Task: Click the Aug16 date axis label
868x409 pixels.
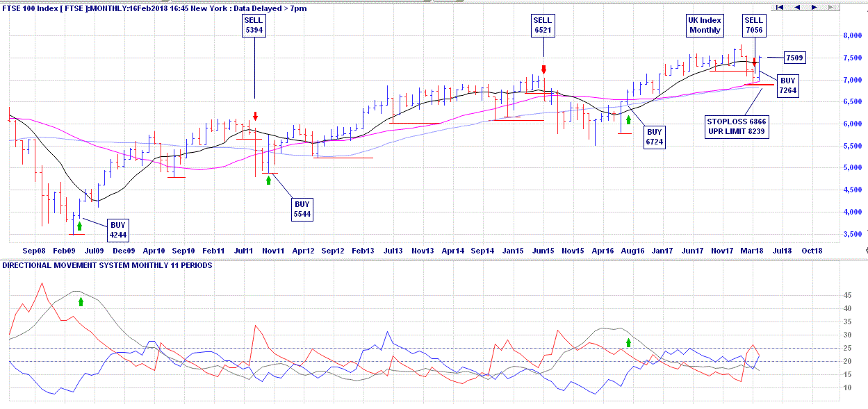Action: click(x=632, y=251)
